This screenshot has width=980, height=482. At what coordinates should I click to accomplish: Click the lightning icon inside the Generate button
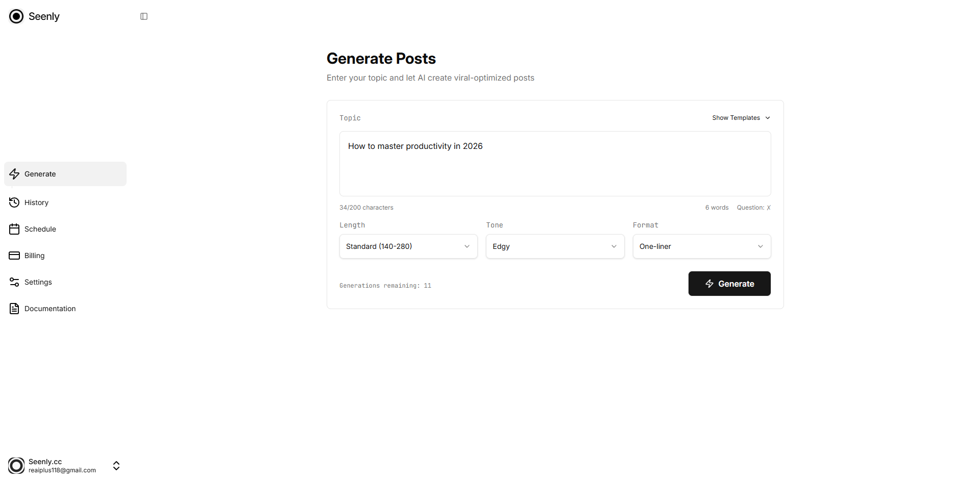tap(709, 284)
